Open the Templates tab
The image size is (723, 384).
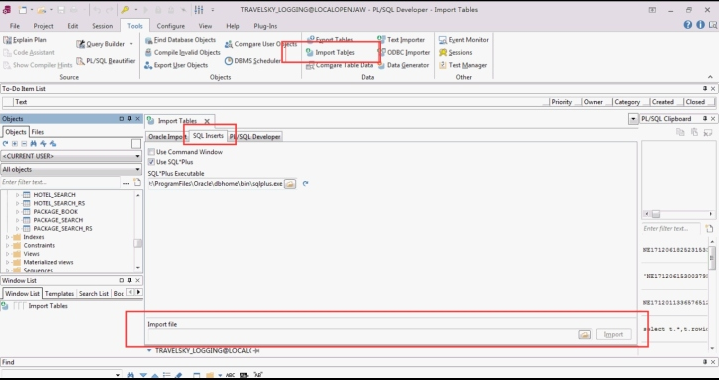[59, 294]
